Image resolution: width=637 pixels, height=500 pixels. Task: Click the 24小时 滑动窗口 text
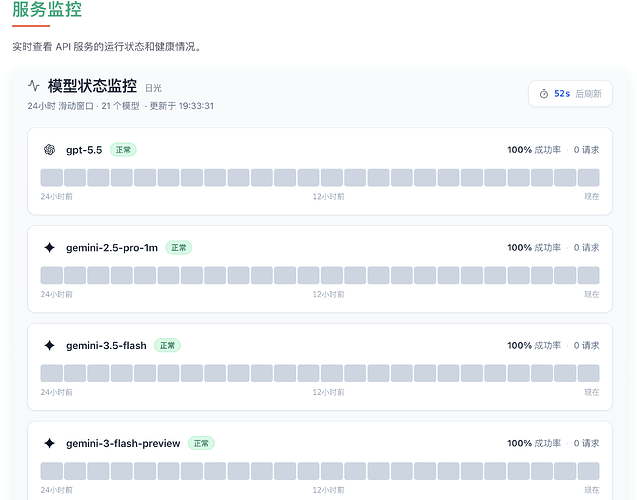(61, 106)
